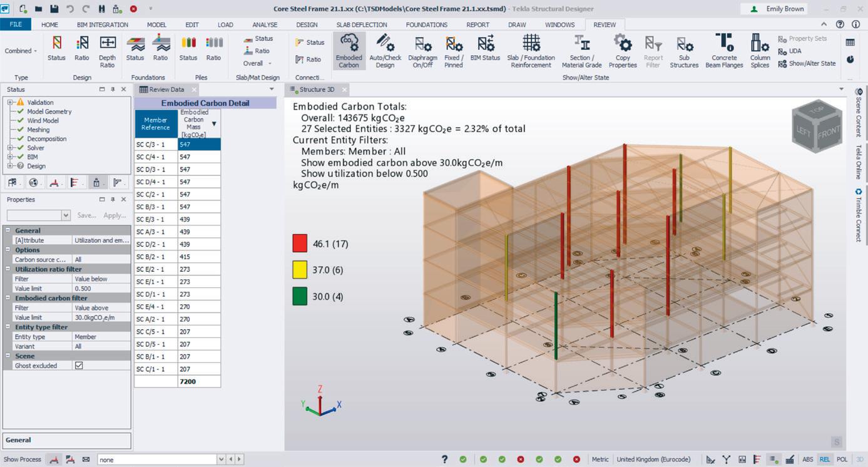Open the Combined type dropdown
This screenshot has height=467, width=868.
21,51
